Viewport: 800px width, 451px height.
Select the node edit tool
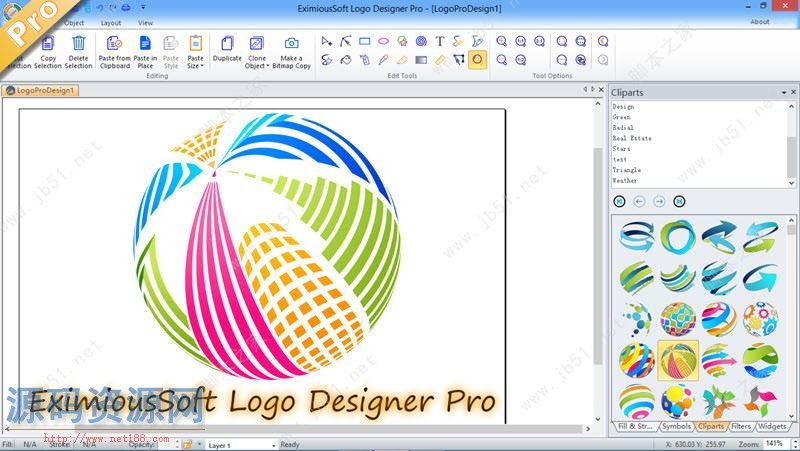tap(346, 41)
